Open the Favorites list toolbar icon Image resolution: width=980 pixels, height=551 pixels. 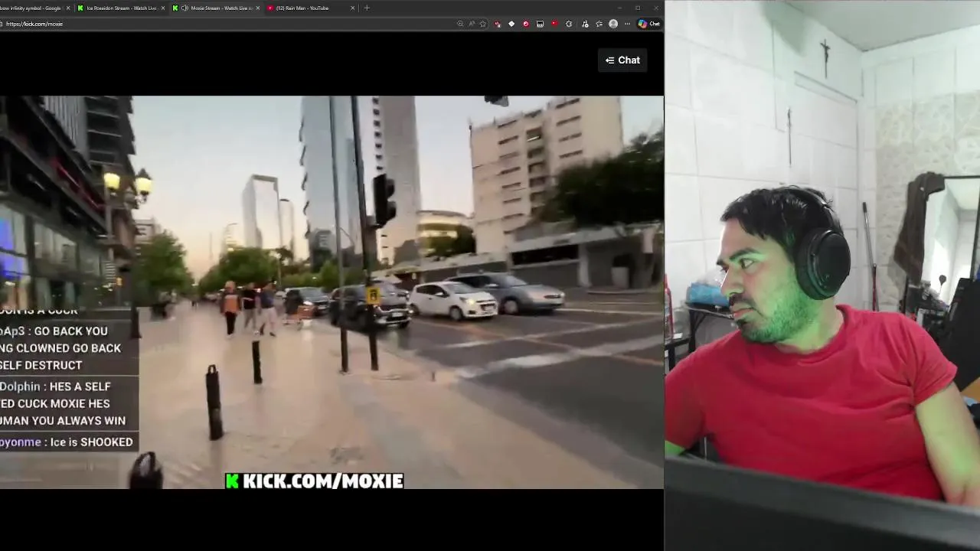[x=599, y=24]
